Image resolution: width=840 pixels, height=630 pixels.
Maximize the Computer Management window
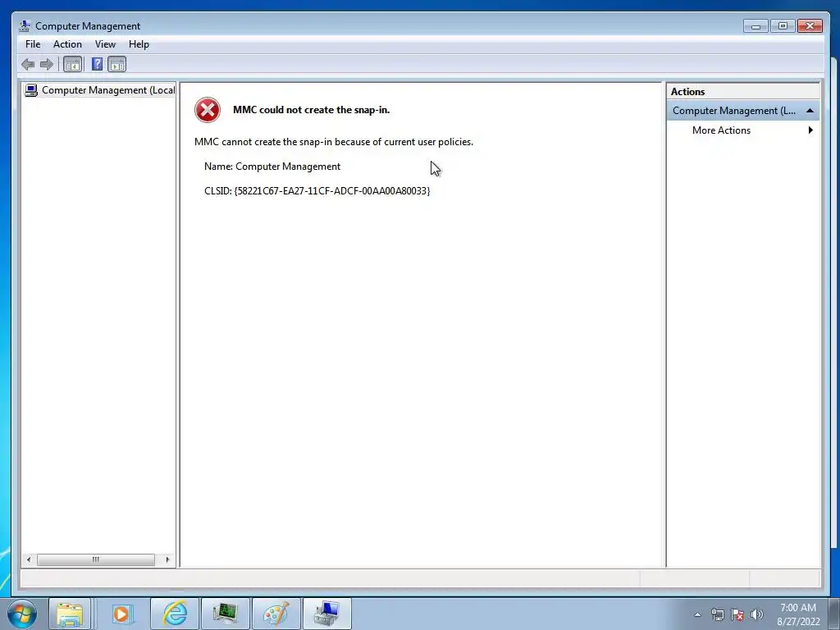point(783,25)
